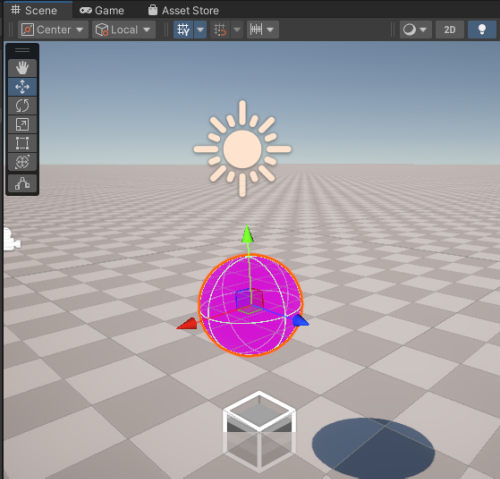Toggle 2D view mode
500x479 pixels.
[x=449, y=30]
